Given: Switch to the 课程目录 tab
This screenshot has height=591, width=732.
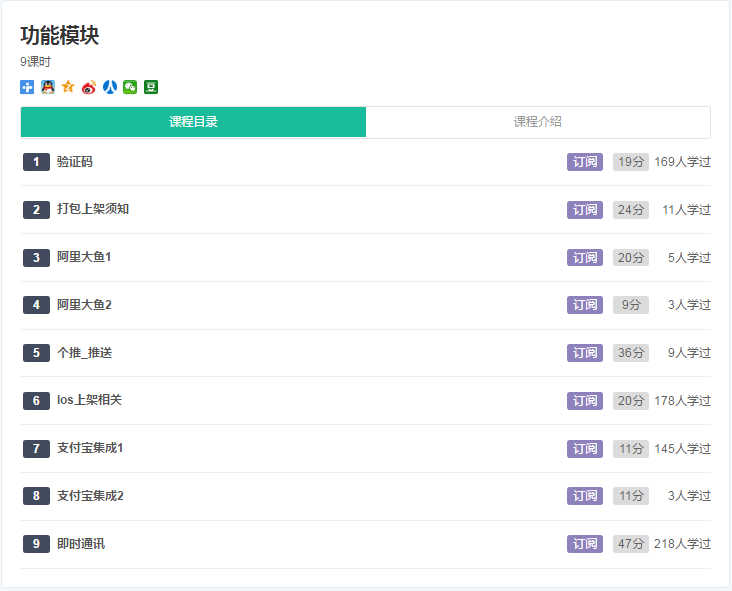Looking at the screenshot, I should click(x=193, y=122).
